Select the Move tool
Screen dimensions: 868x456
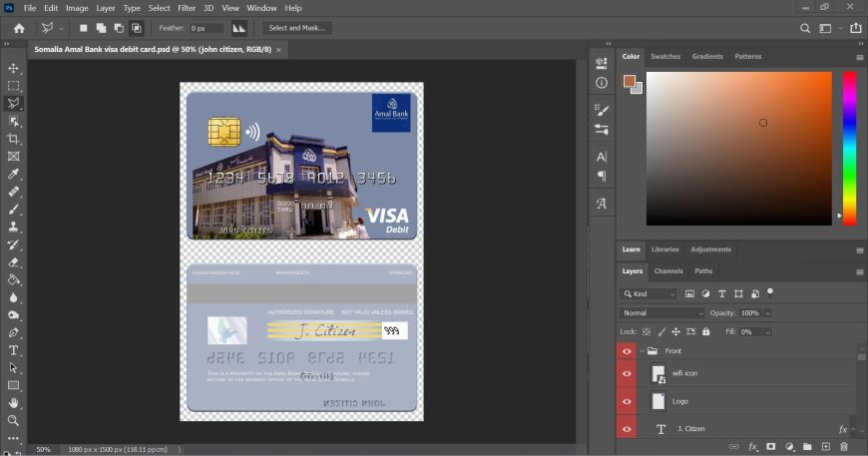tap(13, 68)
